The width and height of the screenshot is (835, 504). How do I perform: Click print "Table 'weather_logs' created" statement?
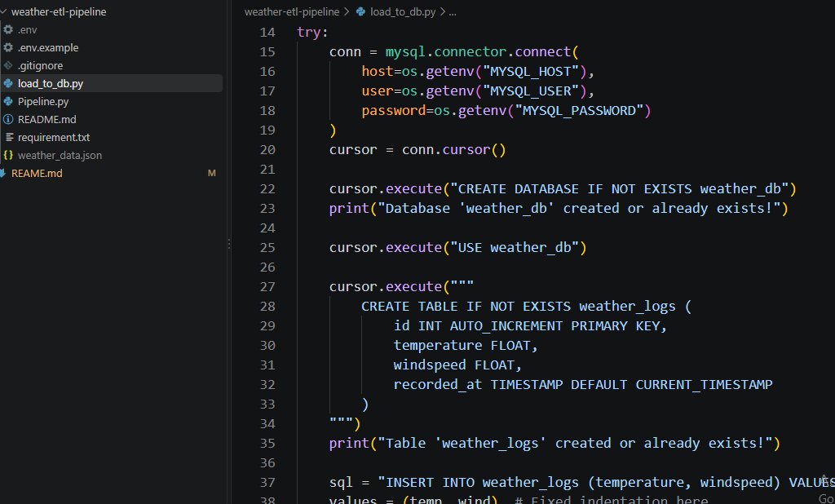[554, 444]
